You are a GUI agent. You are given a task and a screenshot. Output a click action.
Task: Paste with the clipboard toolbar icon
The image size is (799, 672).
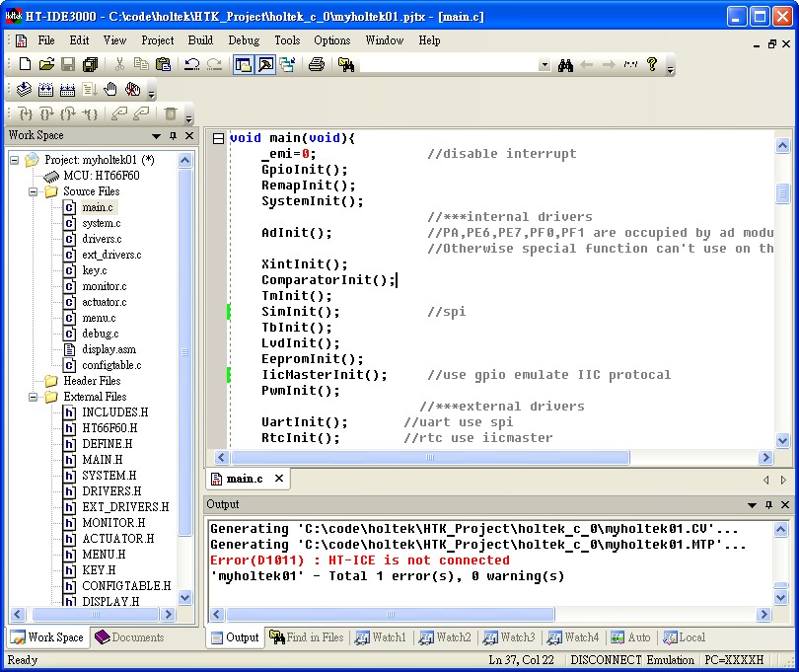pos(163,64)
